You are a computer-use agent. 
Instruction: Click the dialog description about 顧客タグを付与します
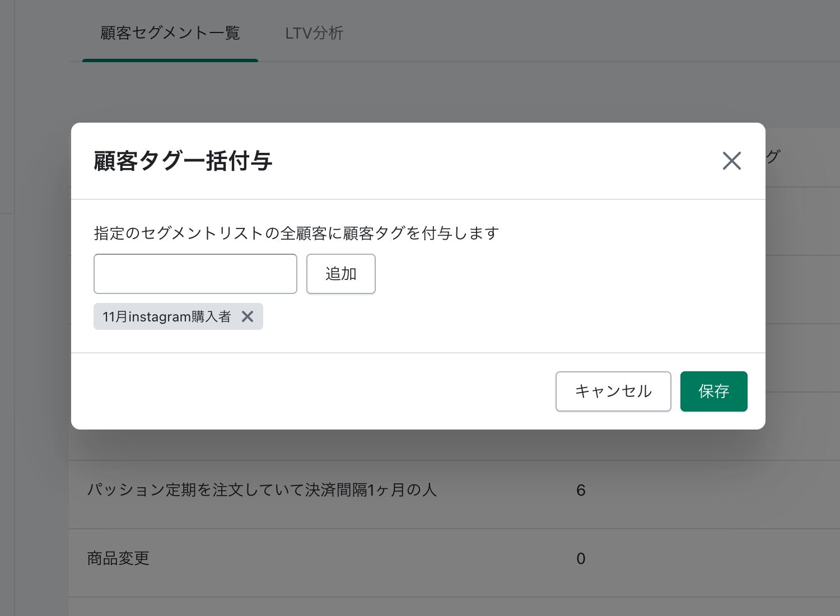(296, 233)
